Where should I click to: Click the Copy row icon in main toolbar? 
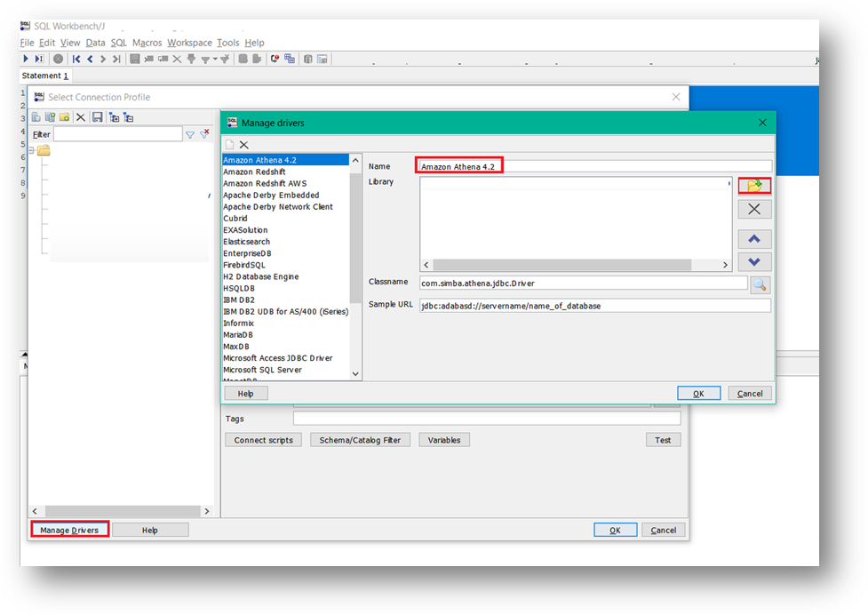coord(163,59)
